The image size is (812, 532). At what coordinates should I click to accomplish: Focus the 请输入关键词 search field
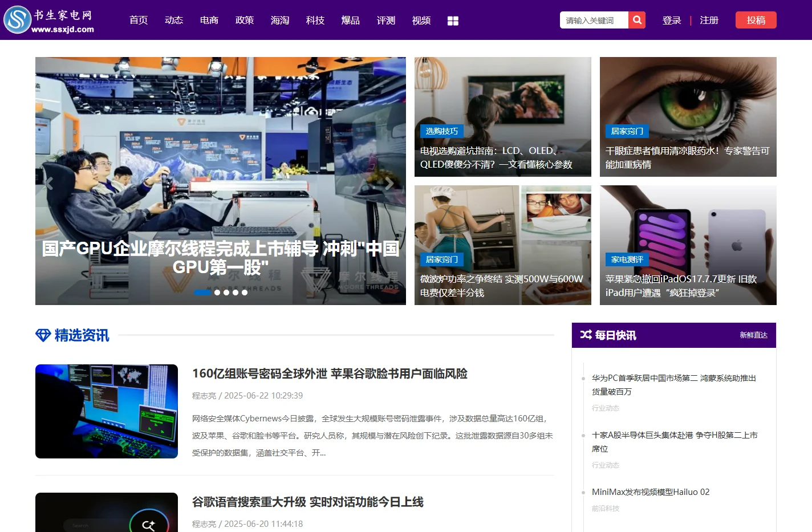pyautogui.click(x=594, y=20)
